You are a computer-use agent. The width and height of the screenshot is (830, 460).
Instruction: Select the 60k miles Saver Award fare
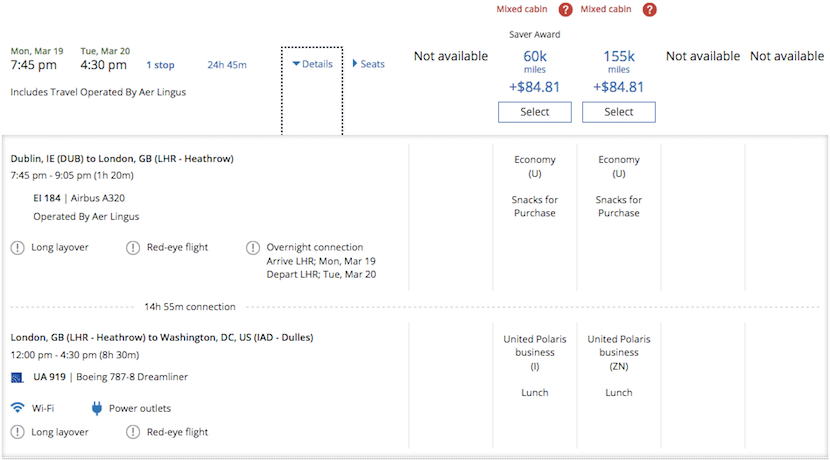point(535,112)
